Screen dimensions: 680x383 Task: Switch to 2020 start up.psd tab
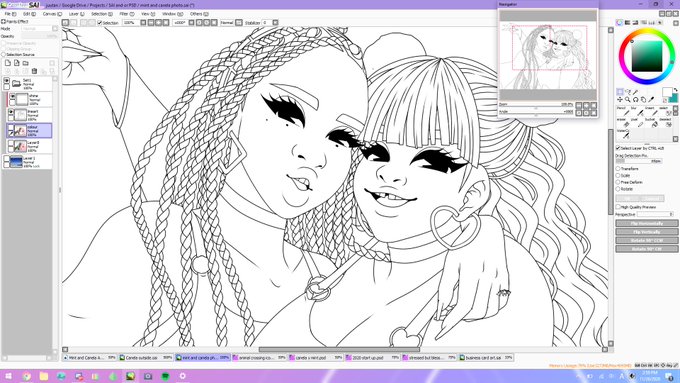[x=373, y=358]
